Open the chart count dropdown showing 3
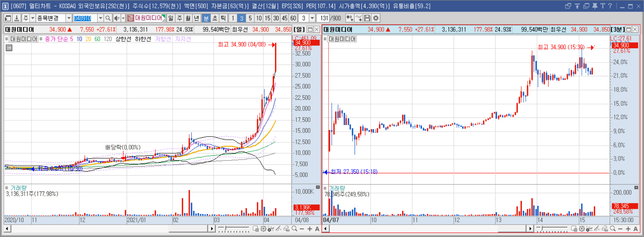The image size is (644, 237). (312, 18)
